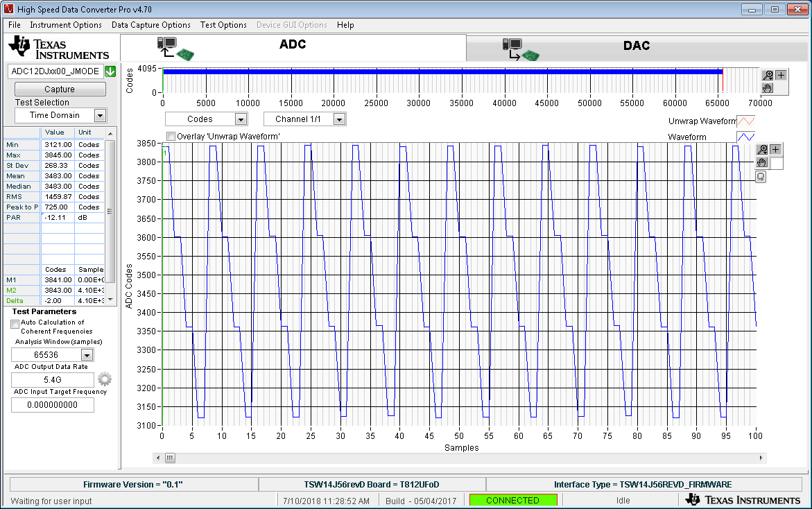This screenshot has width=812, height=509.
Task: Open the Channel 1/1 dropdown
Action: 339,119
